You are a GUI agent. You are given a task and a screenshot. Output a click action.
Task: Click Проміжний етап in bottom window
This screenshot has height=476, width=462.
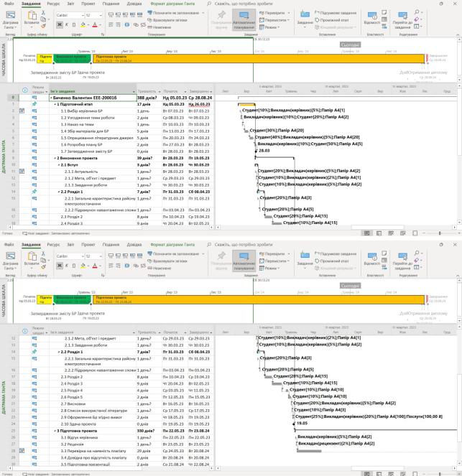pyautogui.click(x=332, y=261)
